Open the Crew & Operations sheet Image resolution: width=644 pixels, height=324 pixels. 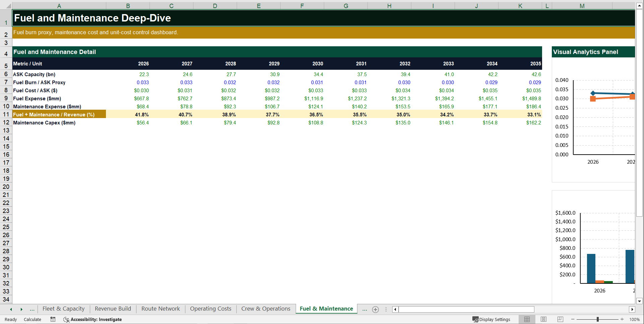(x=266, y=309)
